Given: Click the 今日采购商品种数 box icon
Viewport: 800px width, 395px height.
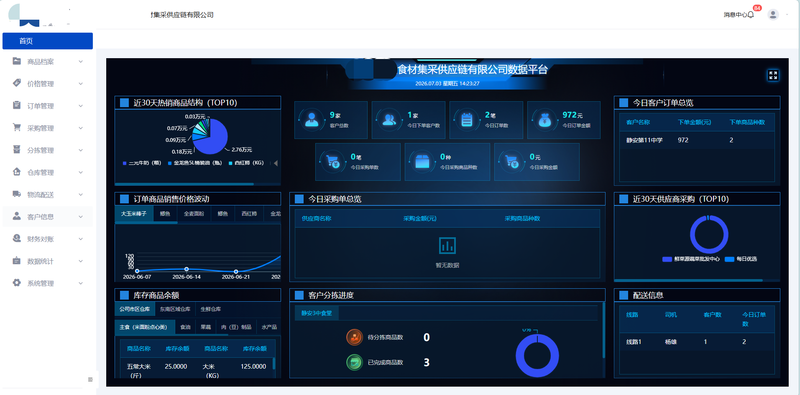Looking at the screenshot, I should [422, 161].
